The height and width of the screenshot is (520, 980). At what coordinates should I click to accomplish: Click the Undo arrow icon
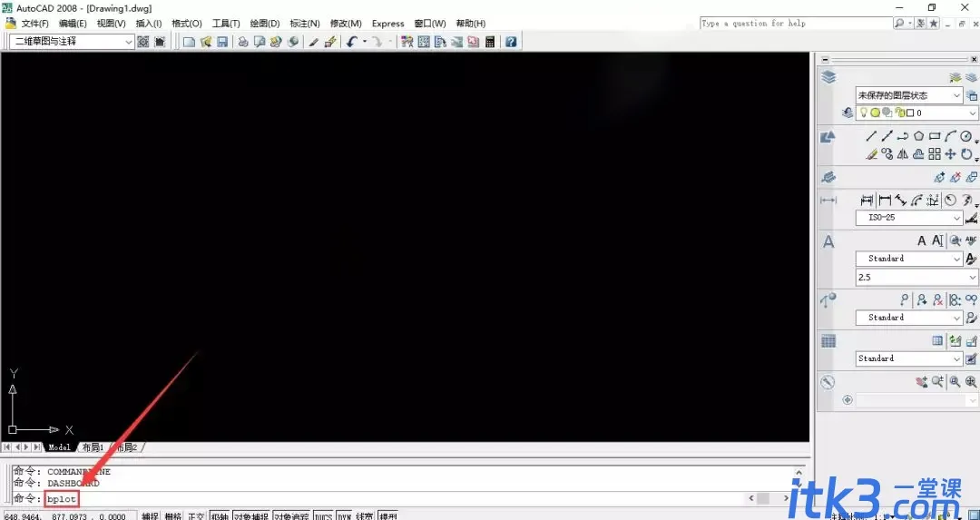pyautogui.click(x=352, y=42)
